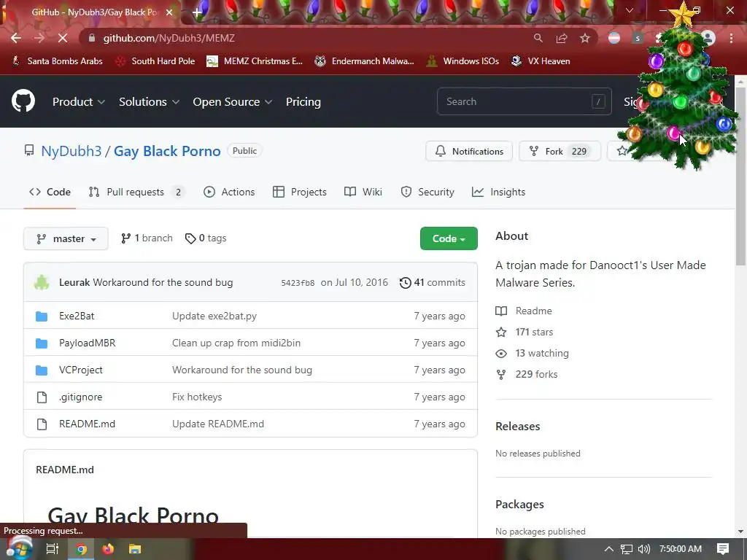Open the NyDubh3 owner link
This screenshot has height=560, width=747.
[x=71, y=151]
